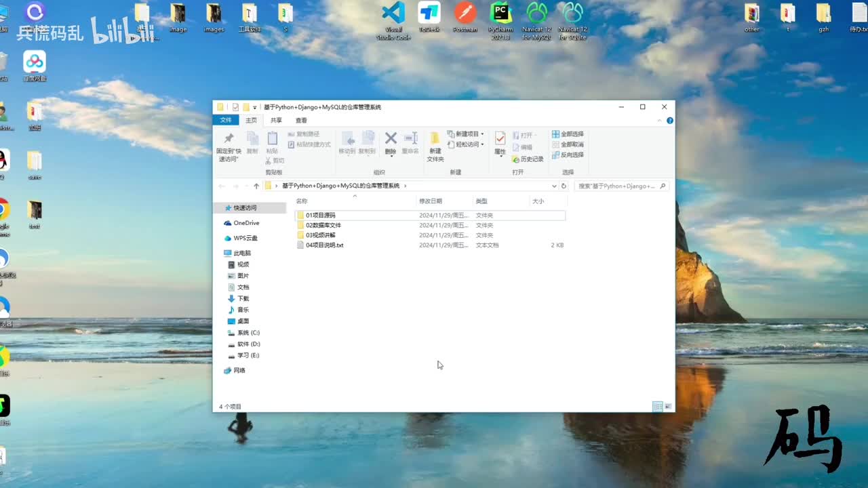This screenshot has height=488, width=868.
Task: Switch to the View (查看) ribbon tab
Action: [301, 120]
